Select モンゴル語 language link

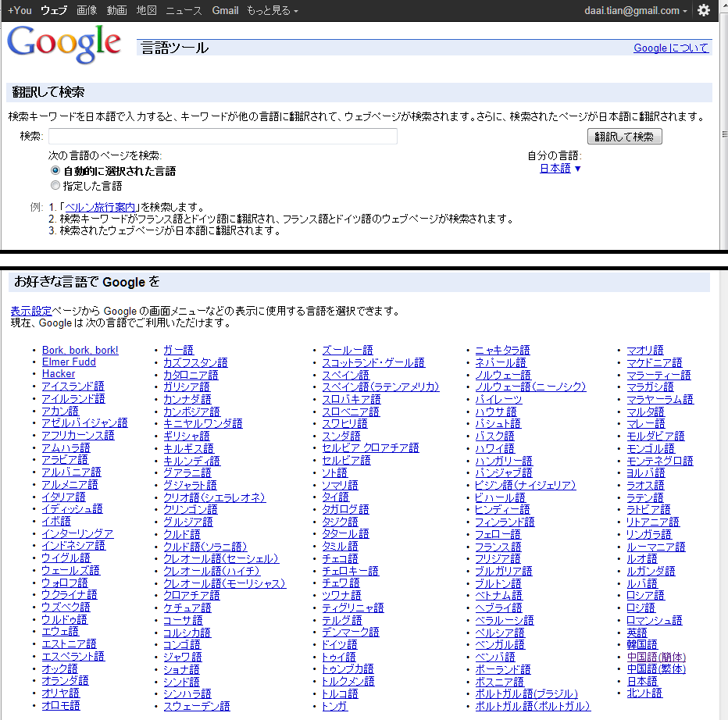click(x=651, y=449)
